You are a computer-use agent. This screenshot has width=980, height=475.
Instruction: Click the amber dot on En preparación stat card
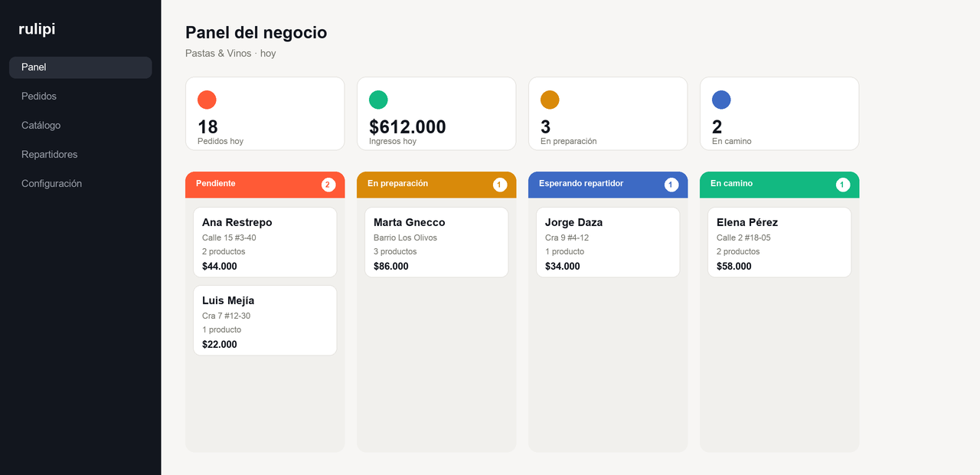click(x=550, y=100)
